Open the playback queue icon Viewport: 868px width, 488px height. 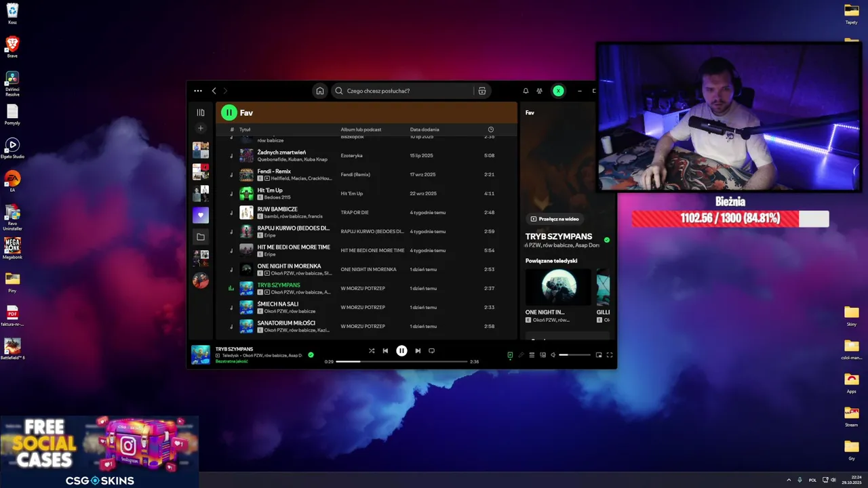532,354
